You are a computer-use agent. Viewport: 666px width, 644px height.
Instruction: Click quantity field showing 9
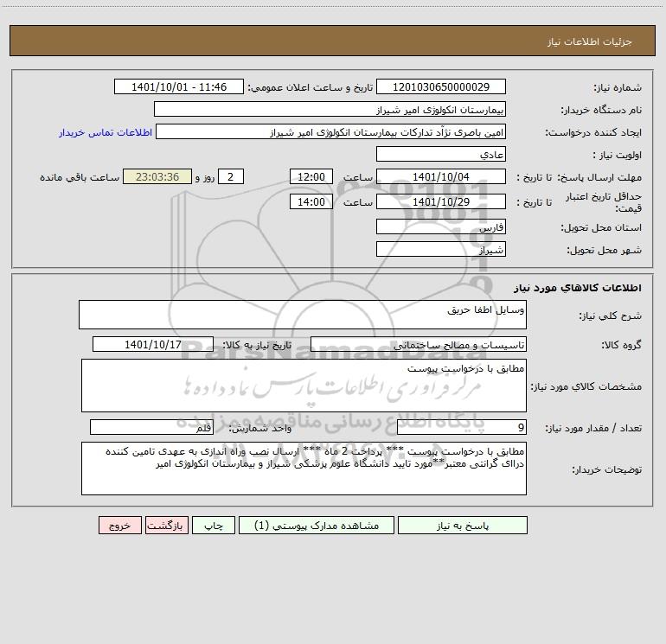coord(462,427)
